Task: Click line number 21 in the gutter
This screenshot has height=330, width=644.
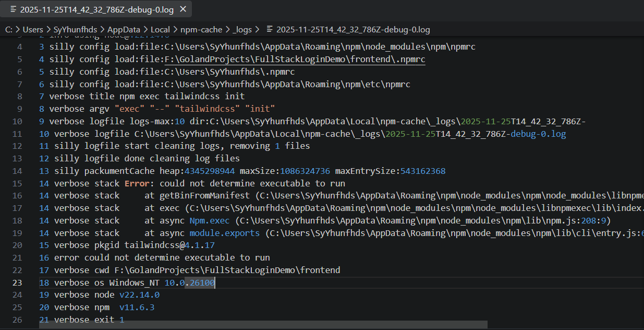Action: [17, 257]
